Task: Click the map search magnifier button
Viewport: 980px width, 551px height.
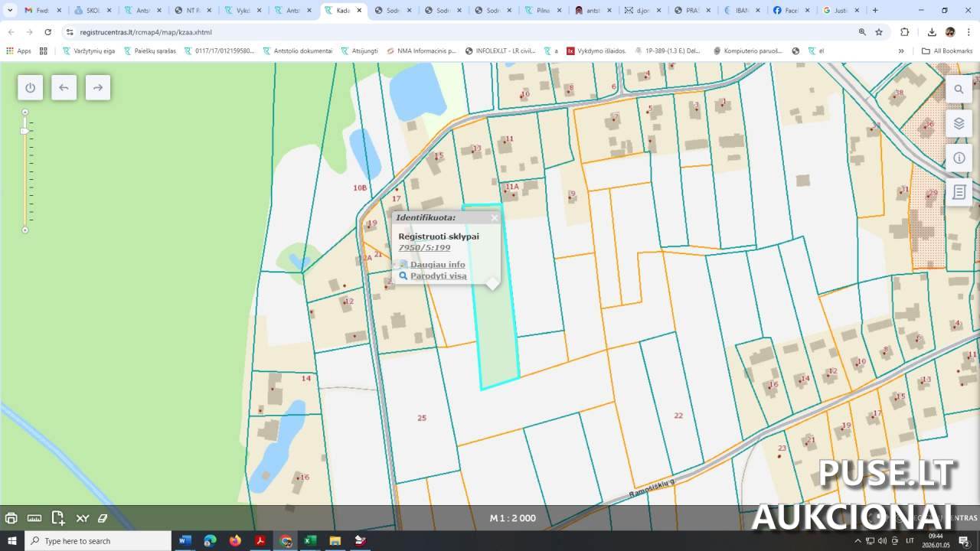Action: pyautogui.click(x=959, y=90)
